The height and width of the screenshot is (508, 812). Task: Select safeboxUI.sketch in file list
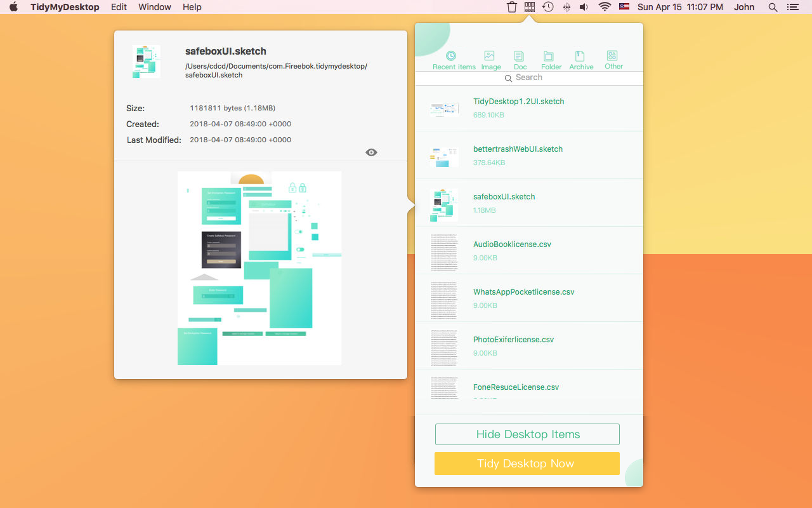[x=529, y=203]
